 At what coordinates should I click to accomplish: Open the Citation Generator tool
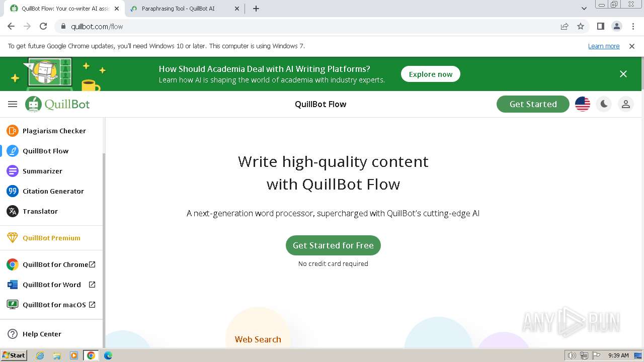point(51,191)
